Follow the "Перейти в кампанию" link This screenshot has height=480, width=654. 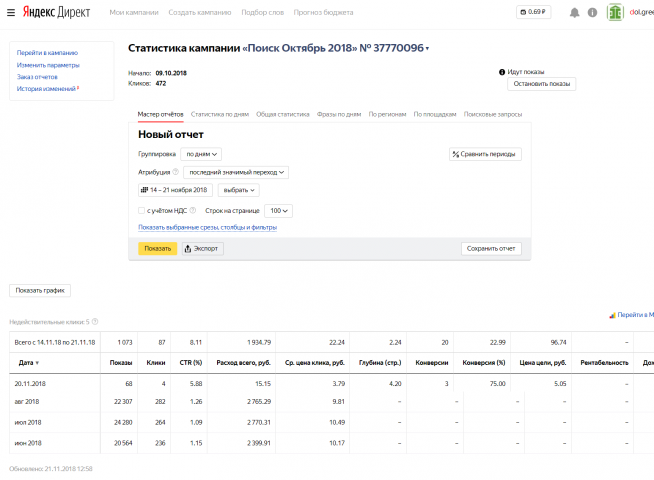47,52
